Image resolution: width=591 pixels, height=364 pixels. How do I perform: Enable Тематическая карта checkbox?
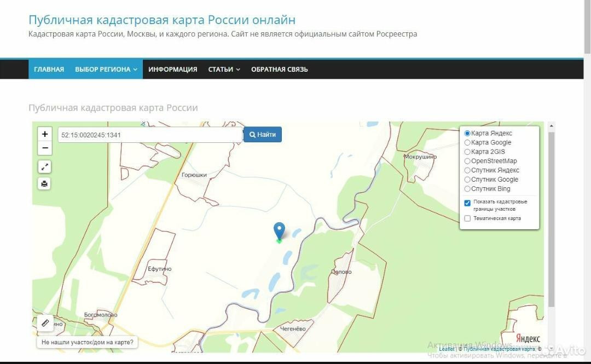click(467, 218)
